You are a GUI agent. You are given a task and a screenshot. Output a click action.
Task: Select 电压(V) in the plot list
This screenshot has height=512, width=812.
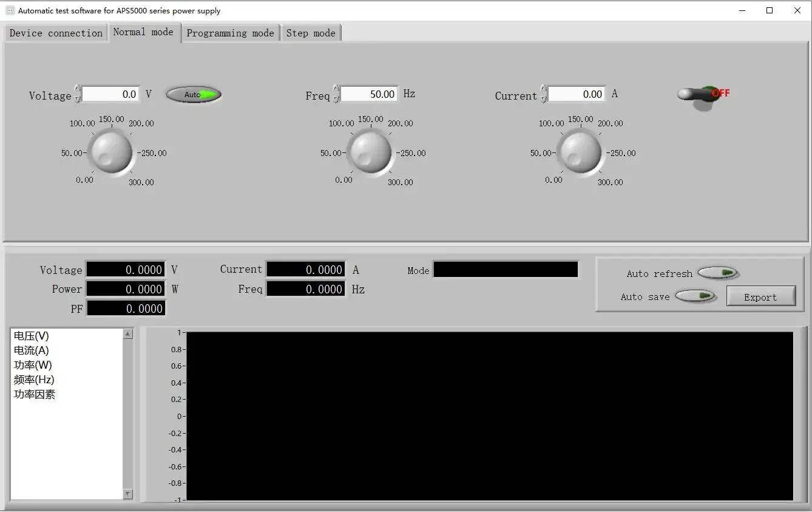pos(32,336)
